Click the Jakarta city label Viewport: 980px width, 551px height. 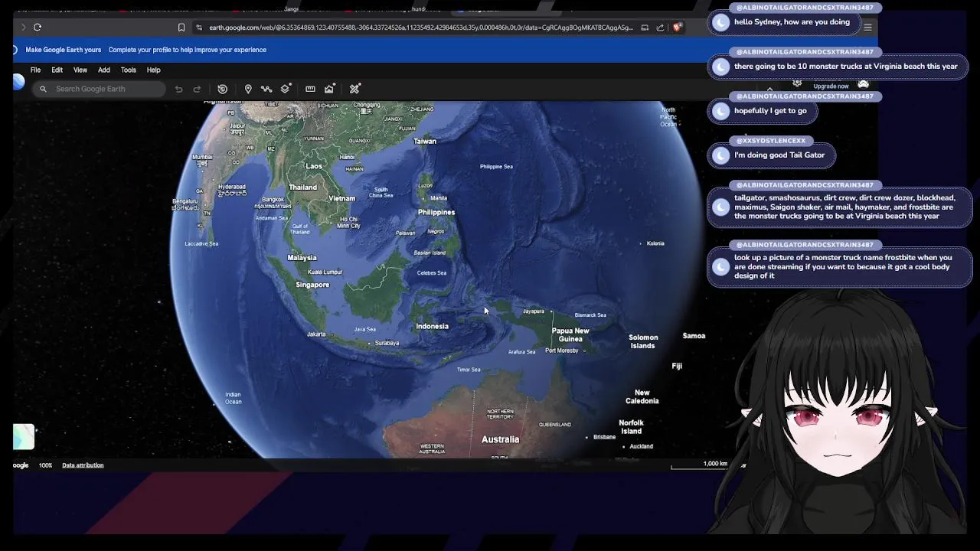(x=315, y=334)
